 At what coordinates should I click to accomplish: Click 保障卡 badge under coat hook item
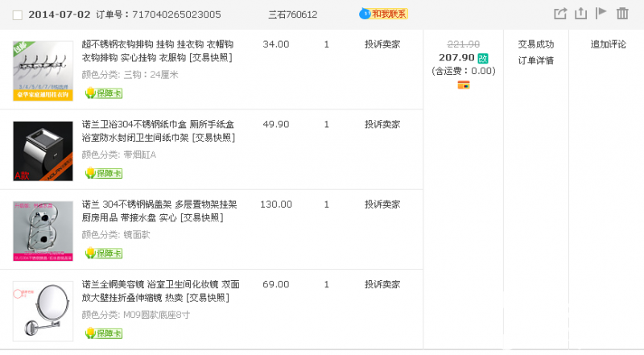104,93
